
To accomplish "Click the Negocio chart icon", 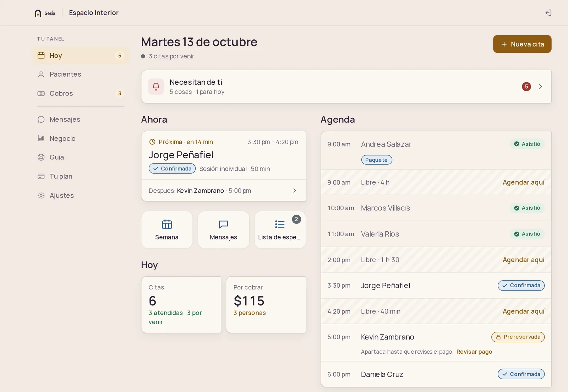I will tap(41, 138).
